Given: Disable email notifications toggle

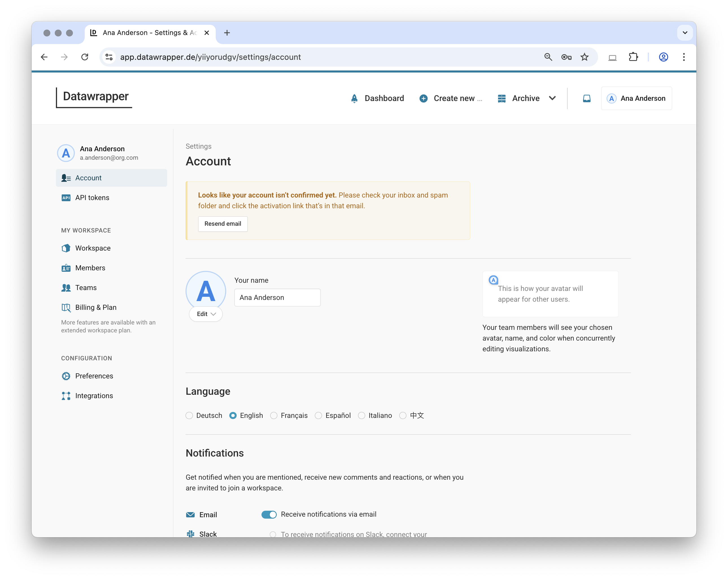Looking at the screenshot, I should pos(269,514).
